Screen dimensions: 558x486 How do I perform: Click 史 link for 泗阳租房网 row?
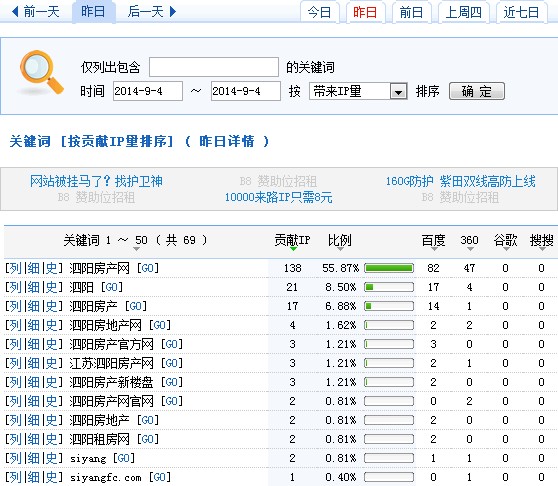click(51, 439)
